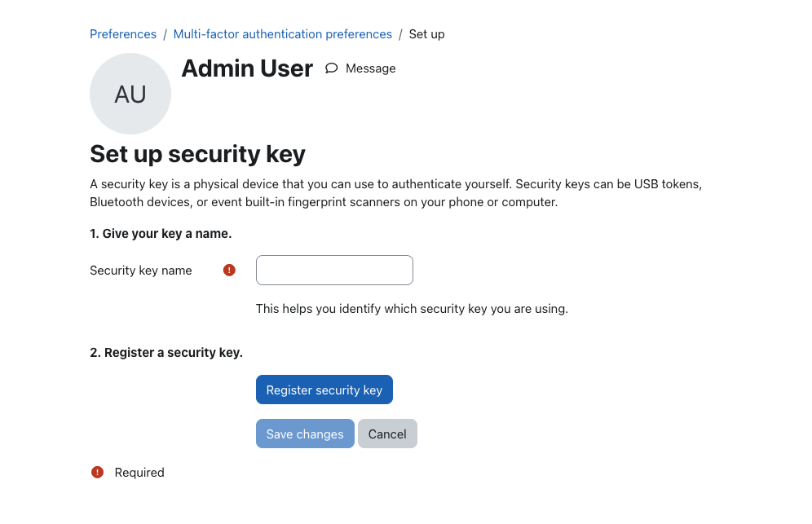The image size is (812, 524).
Task: Click the step heading Register a security key
Action: [166, 353]
